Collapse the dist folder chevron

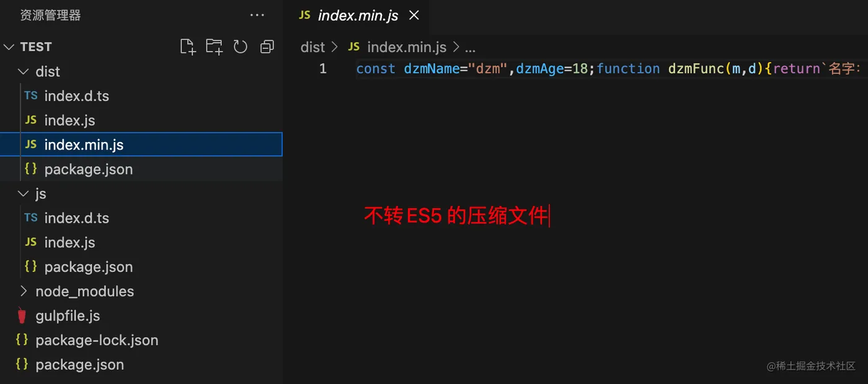24,71
